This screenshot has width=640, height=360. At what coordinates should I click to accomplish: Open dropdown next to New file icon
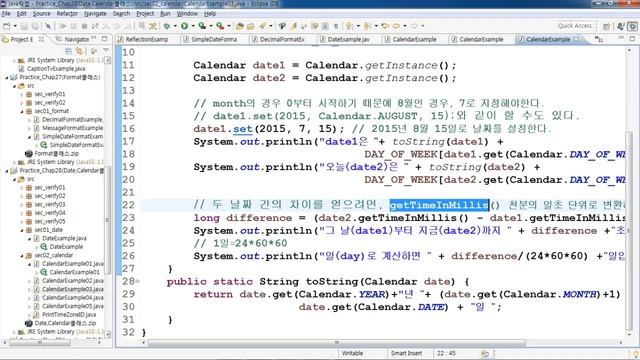(15, 26)
